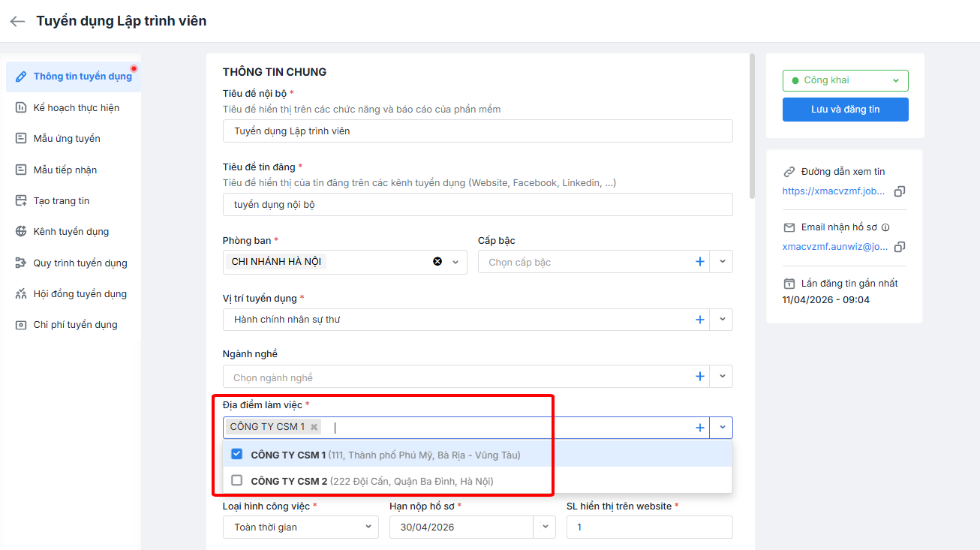Viewport: 980px width, 550px height.
Task: Open Quy trình tuyển dụng menu item
Action: [x=80, y=263]
